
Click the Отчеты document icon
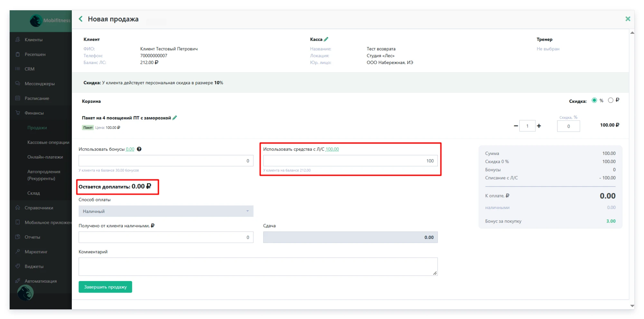point(18,237)
